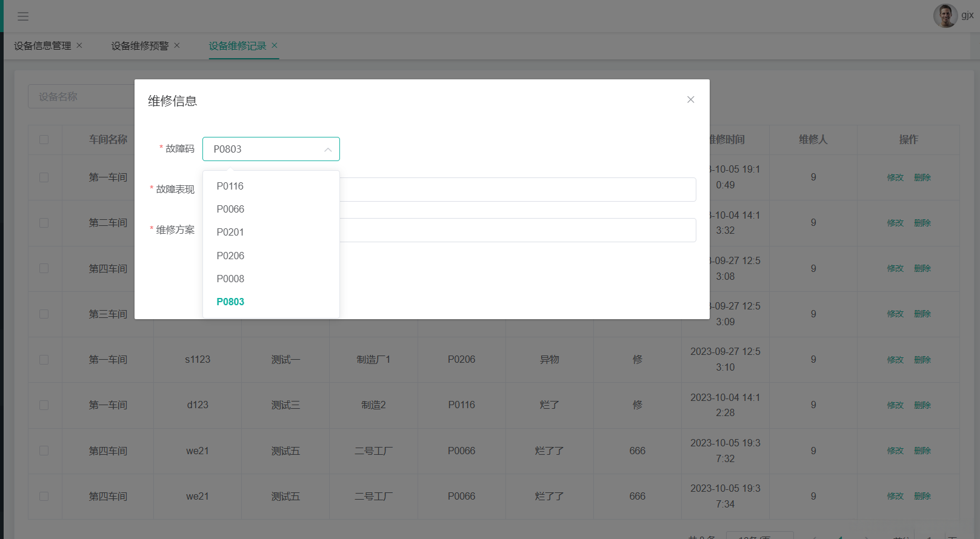980x539 pixels.
Task: Select checkbox of we21 row ending 7:32
Action: [x=44, y=451]
